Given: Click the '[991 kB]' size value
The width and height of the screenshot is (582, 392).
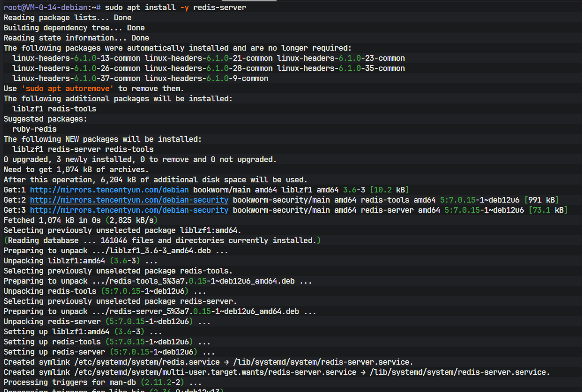Looking at the screenshot, I should (541, 200).
